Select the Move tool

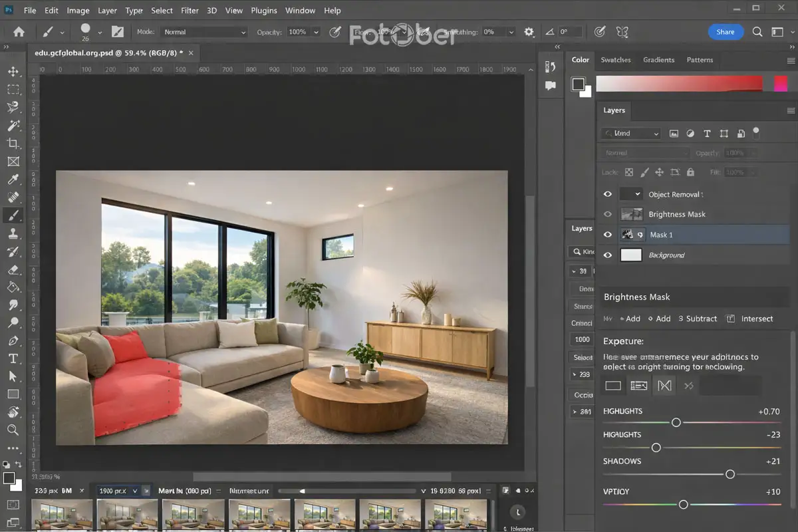coord(13,71)
